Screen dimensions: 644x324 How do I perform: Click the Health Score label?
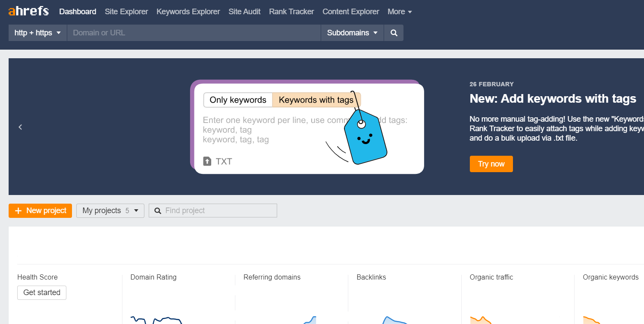click(38, 277)
